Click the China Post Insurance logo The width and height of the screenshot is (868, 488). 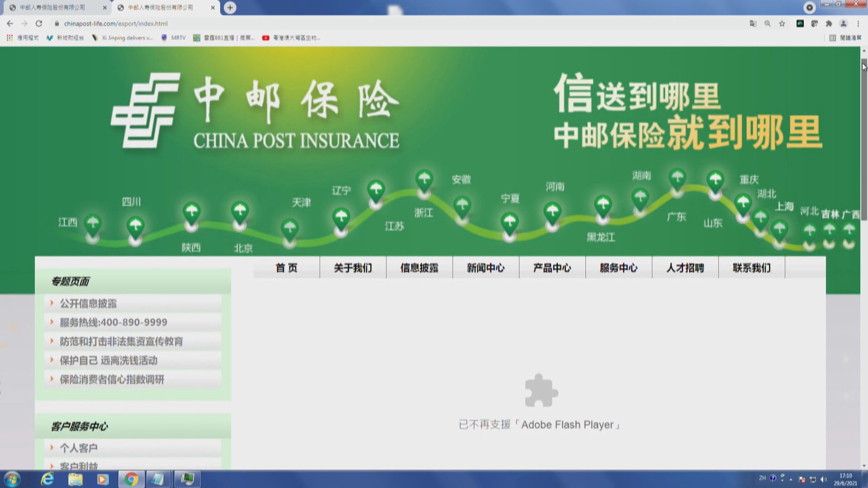tap(145, 111)
